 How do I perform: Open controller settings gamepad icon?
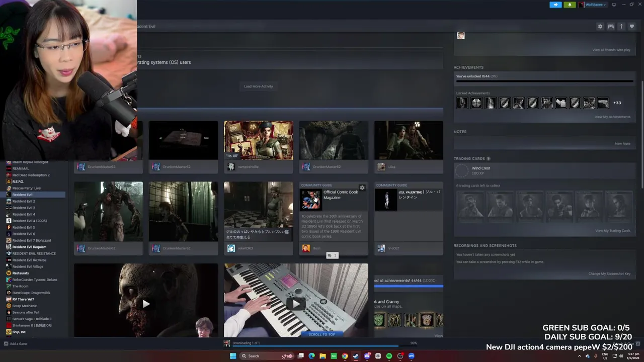click(x=610, y=26)
